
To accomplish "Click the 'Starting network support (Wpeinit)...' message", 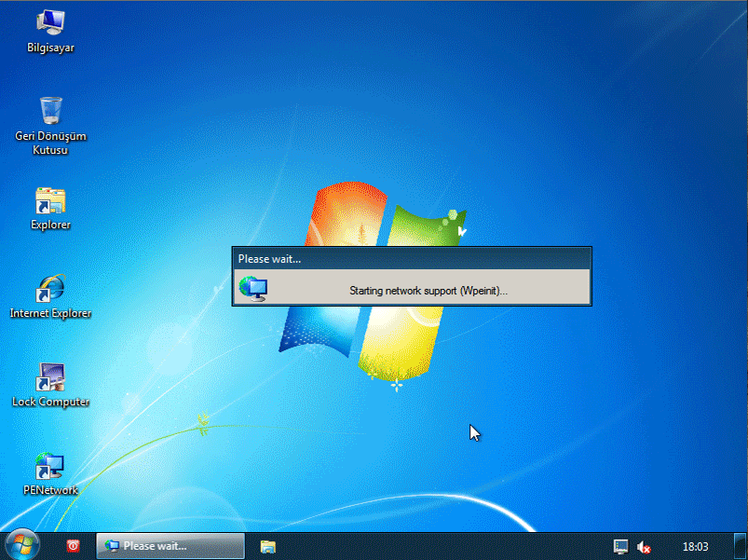I will coord(428,291).
